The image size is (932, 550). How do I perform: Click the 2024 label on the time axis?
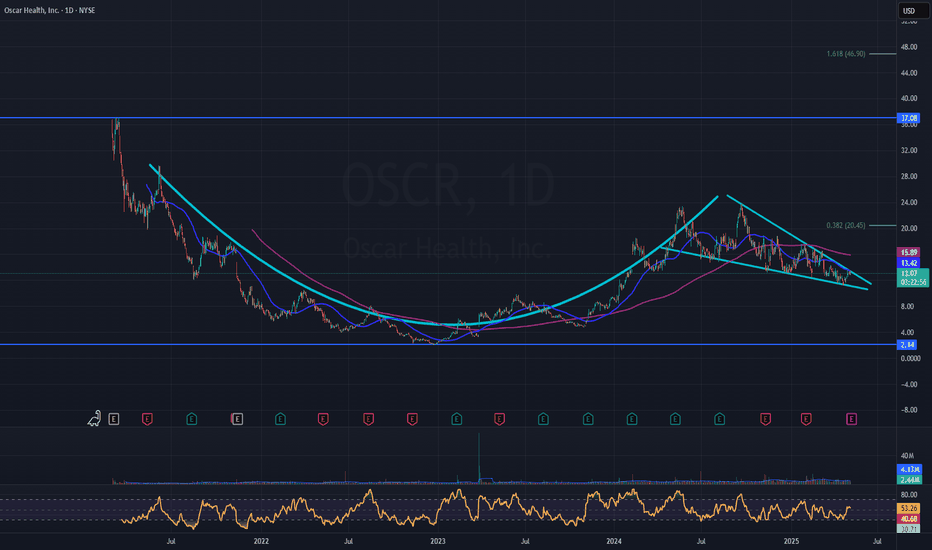click(x=613, y=541)
